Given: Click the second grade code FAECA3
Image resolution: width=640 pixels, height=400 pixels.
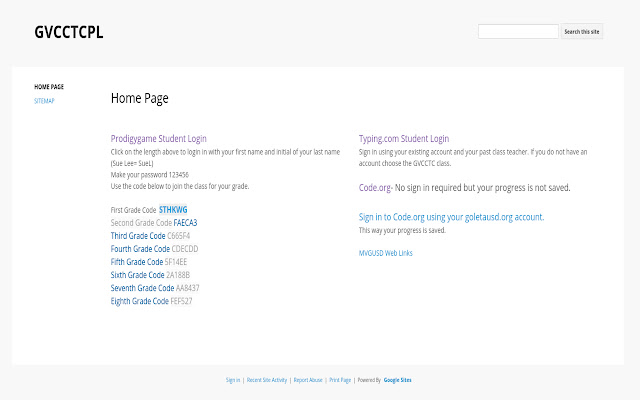Looking at the screenshot, I should [185, 223].
